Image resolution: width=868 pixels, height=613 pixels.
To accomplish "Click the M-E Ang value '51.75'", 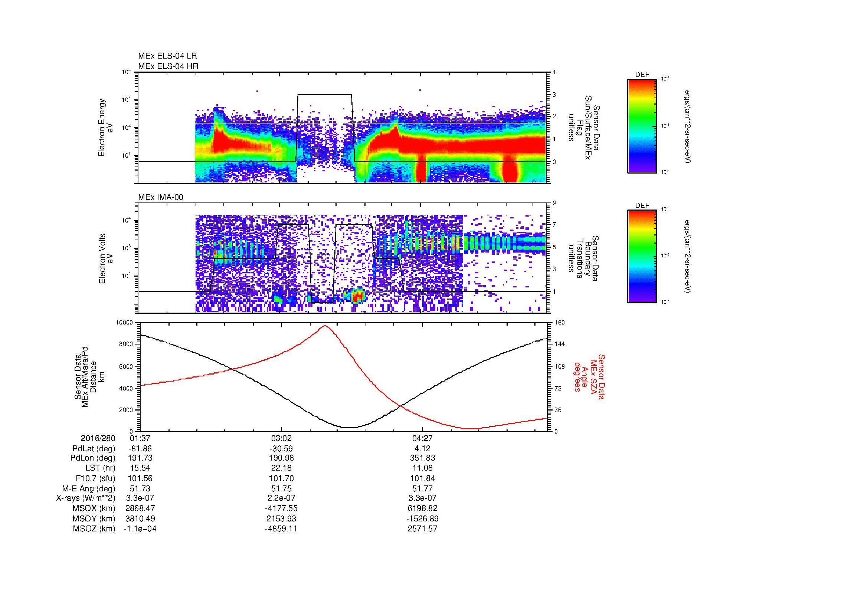I will click(x=281, y=488).
